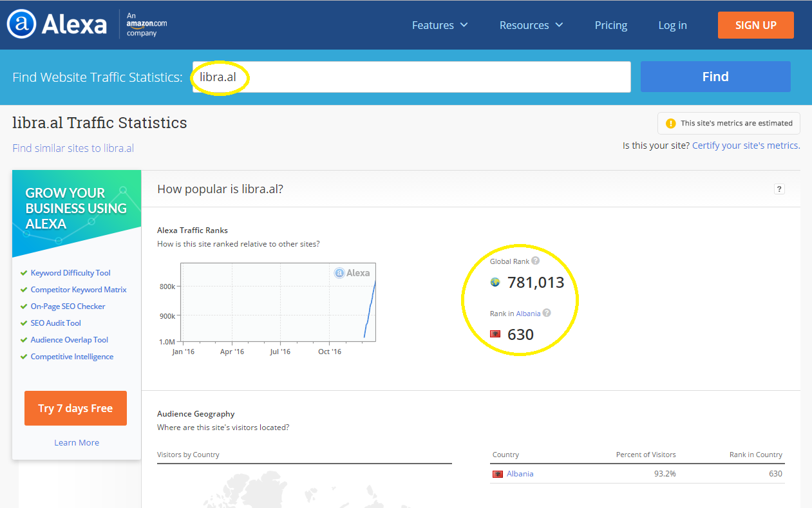The width and height of the screenshot is (812, 508).
Task: Expand the Features dropdown menu
Action: click(440, 25)
